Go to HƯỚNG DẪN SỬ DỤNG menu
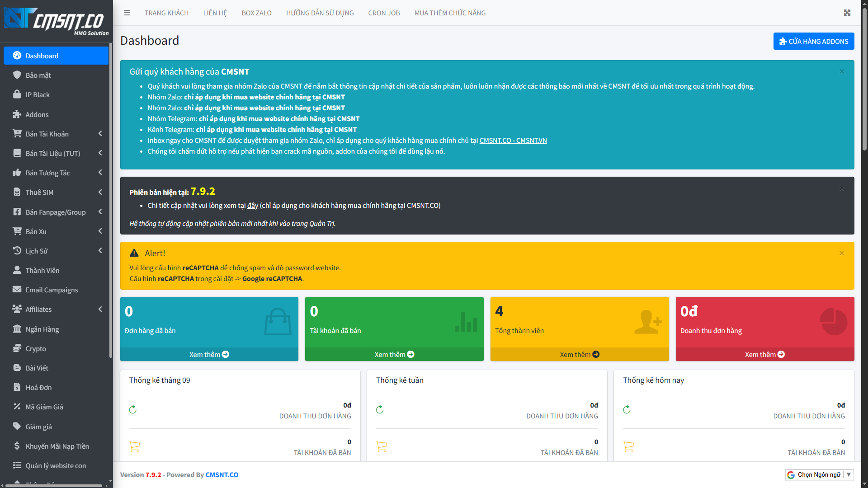The width and height of the screenshot is (868, 488). point(320,13)
